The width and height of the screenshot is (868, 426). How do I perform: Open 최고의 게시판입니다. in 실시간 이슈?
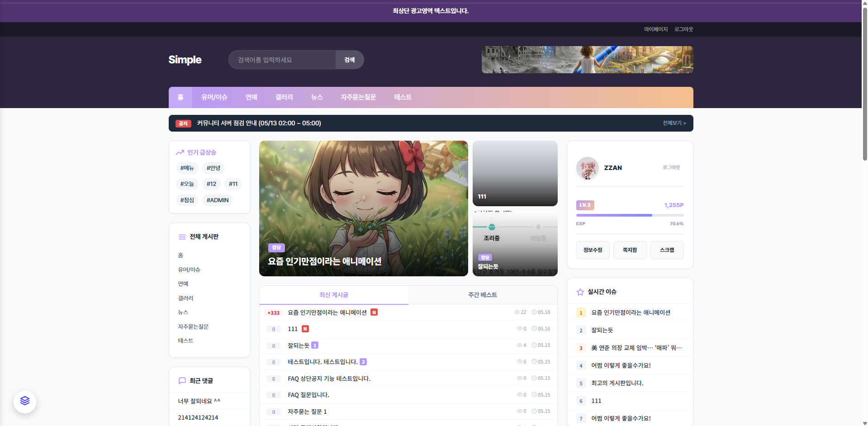coord(617,383)
